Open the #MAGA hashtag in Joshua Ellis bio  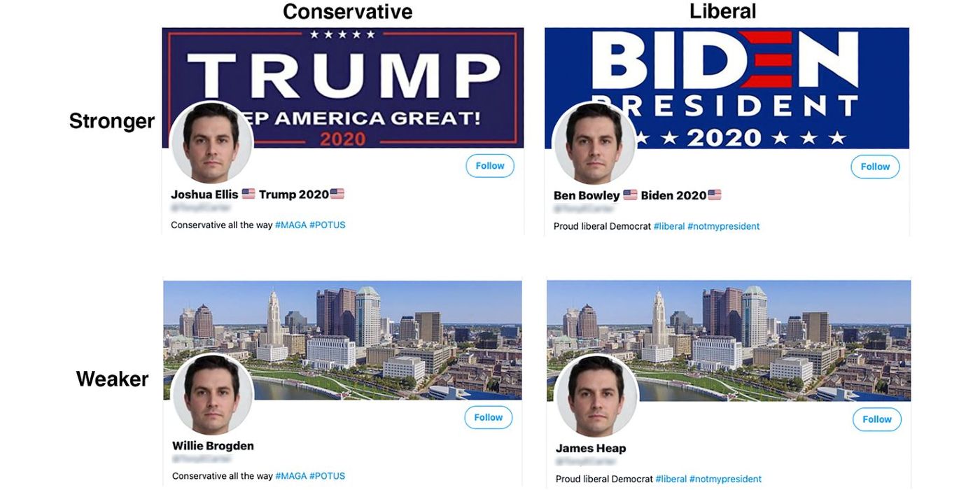[290, 225]
